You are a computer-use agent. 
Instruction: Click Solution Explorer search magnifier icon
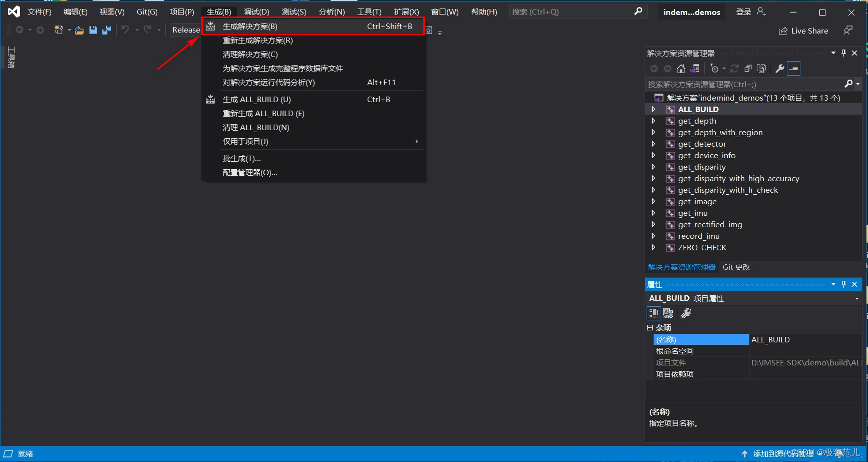(x=848, y=84)
